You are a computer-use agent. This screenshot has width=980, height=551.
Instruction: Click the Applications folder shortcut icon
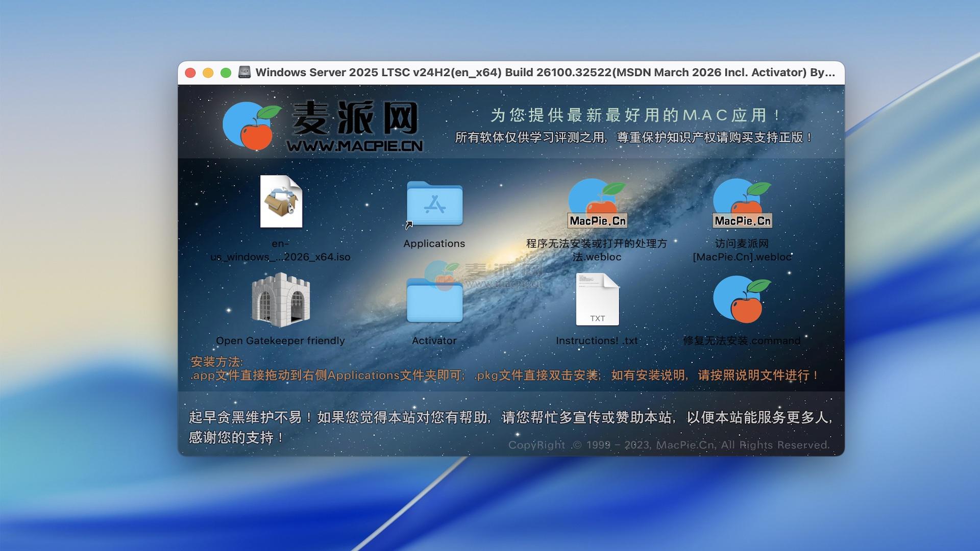point(434,204)
